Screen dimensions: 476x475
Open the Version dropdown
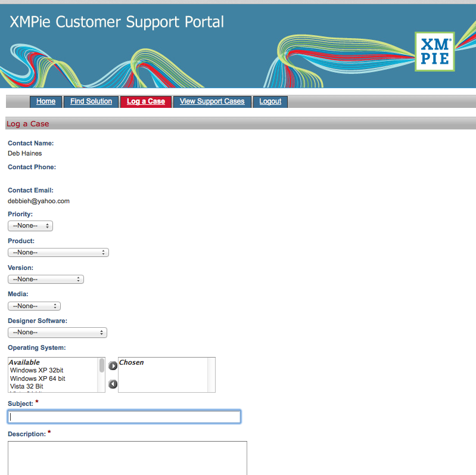click(x=46, y=279)
